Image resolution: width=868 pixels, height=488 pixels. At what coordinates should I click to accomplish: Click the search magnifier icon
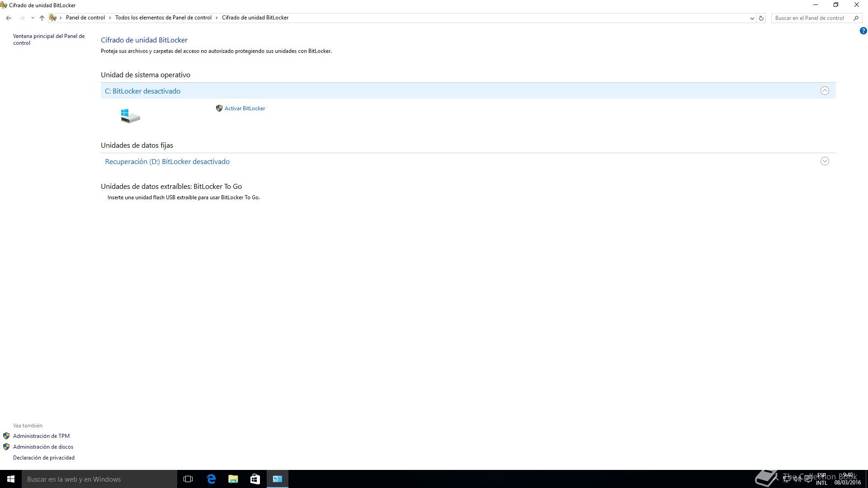pyautogui.click(x=856, y=18)
